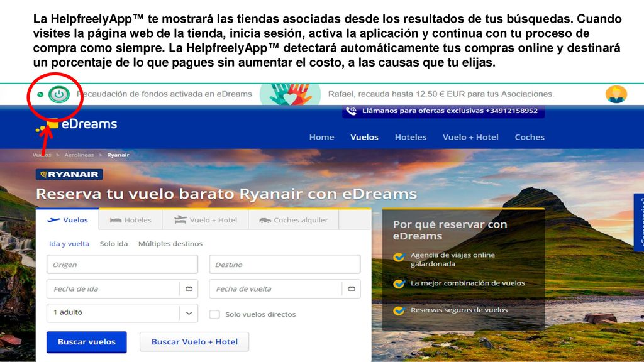
Task: Open Aerolíneas breadcrumb link
Action: click(79, 155)
